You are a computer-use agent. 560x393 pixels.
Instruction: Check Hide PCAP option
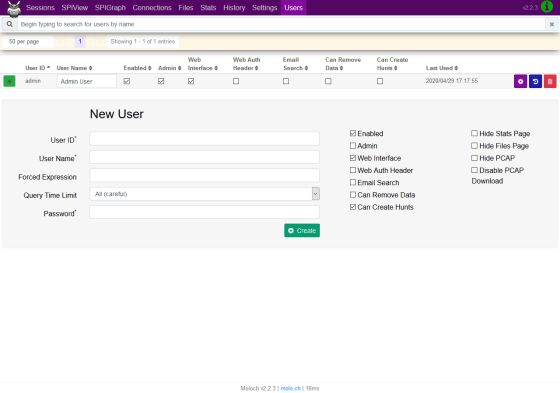pyautogui.click(x=474, y=158)
